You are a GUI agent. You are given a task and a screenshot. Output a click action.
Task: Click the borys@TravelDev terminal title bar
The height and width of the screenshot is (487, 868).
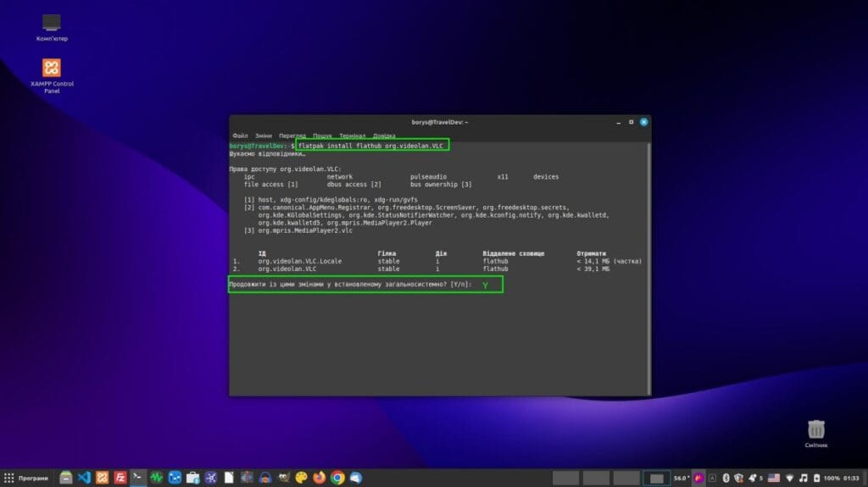[440, 122]
